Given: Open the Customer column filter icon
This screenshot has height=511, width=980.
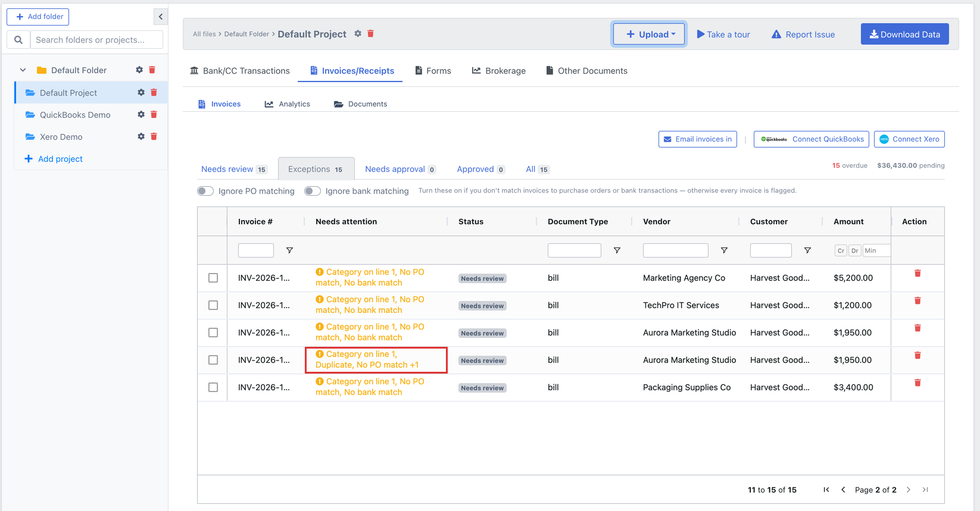Looking at the screenshot, I should click(807, 250).
